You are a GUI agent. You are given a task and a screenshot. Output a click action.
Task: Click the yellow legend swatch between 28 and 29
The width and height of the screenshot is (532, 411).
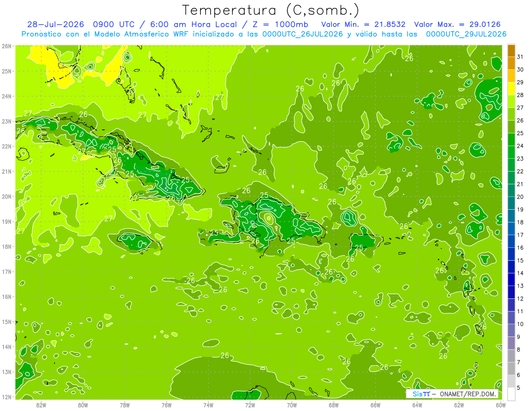coord(512,89)
